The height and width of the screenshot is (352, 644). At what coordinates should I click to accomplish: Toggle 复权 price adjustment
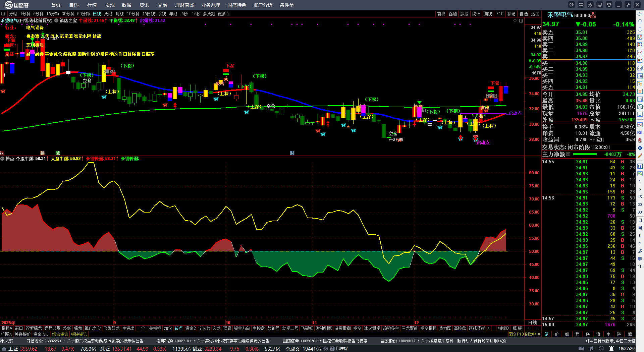coord(441,14)
